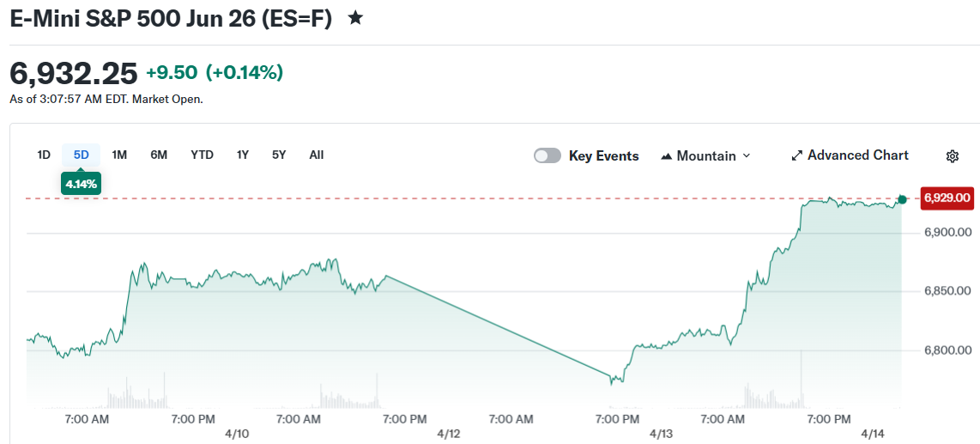Toggle the Key Events switch
Screen dimensions: 980x444
point(547,155)
